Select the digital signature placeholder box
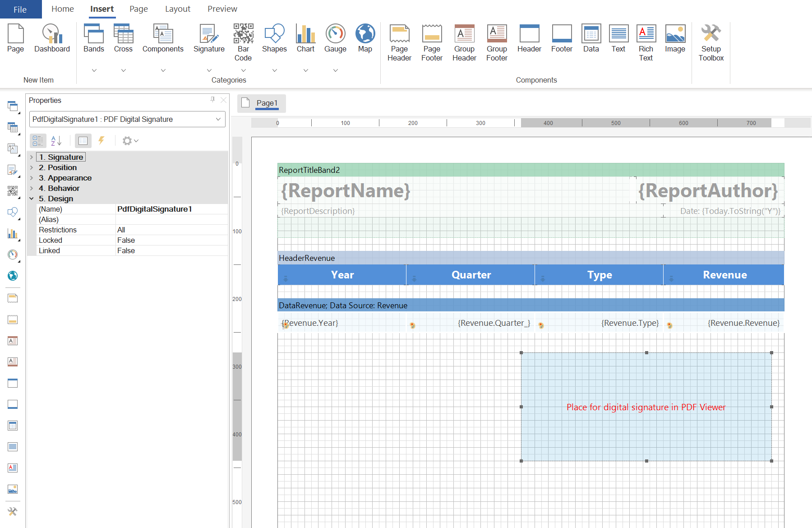 coord(646,407)
